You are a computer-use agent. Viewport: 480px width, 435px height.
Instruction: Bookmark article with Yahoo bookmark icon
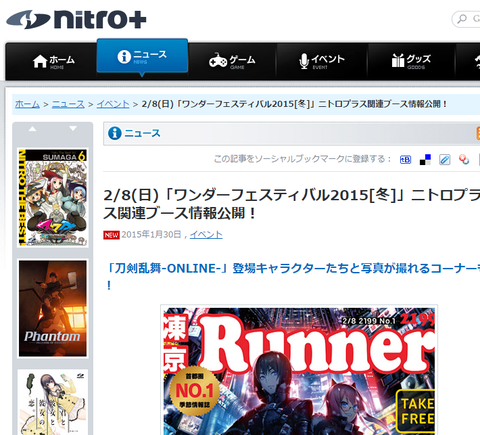(x=464, y=160)
